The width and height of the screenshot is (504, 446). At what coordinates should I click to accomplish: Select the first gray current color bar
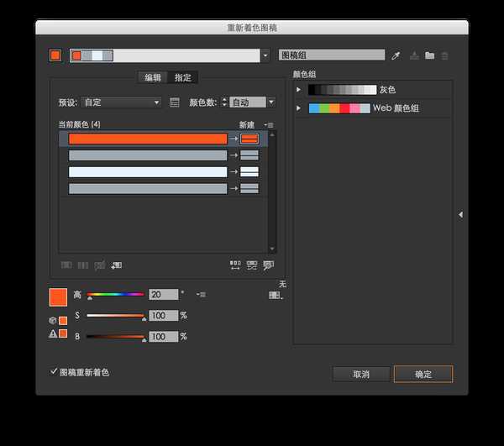pos(148,155)
